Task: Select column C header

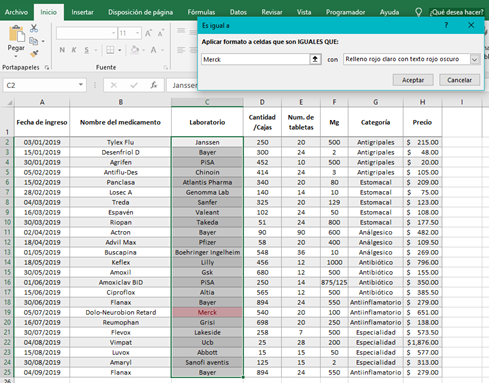Action: pos(207,102)
